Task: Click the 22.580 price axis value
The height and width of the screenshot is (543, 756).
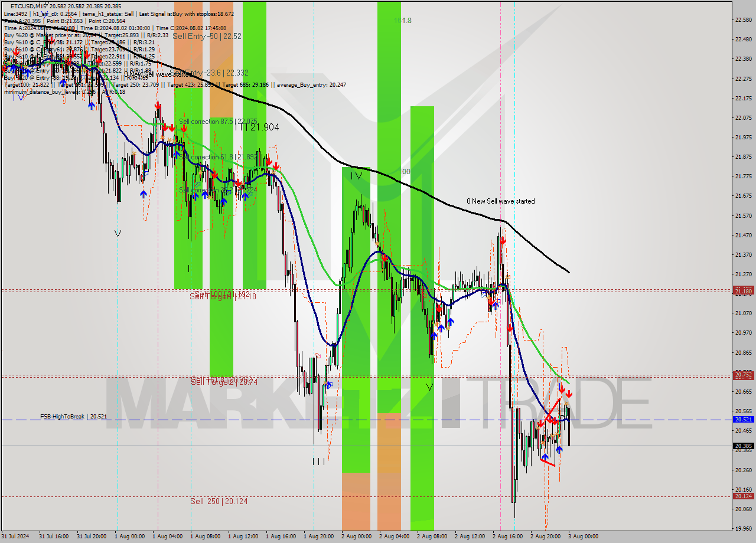Action: pos(743,19)
